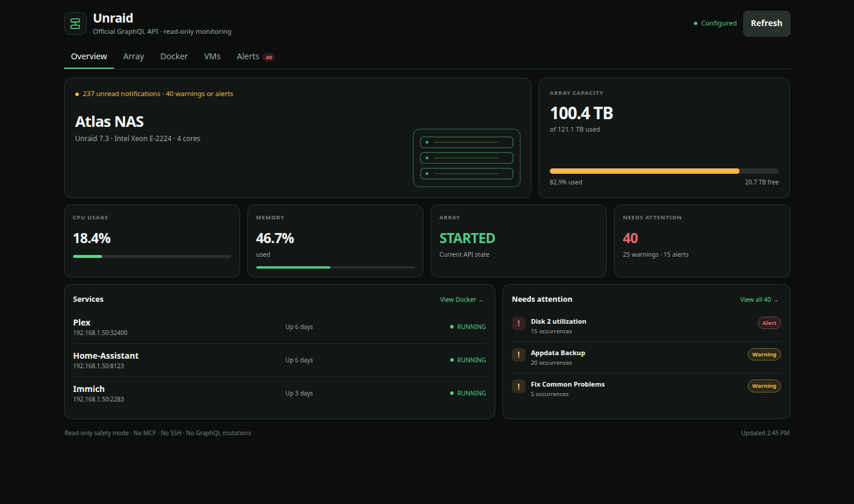Open the Overview tab
854x504 pixels.
tap(89, 56)
